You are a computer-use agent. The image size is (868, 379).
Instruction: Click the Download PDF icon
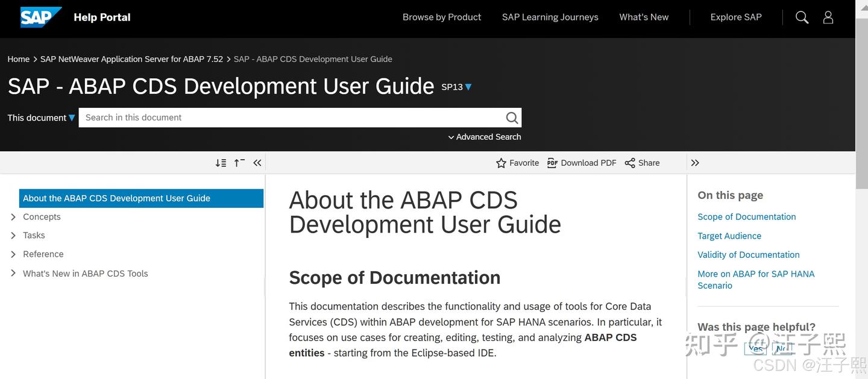[552, 163]
